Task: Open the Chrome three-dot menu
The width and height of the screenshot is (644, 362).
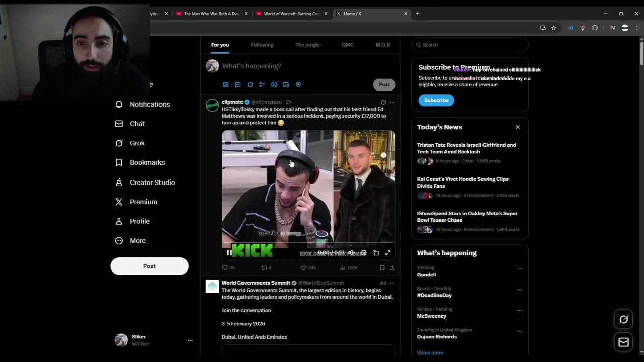Action: click(x=637, y=28)
